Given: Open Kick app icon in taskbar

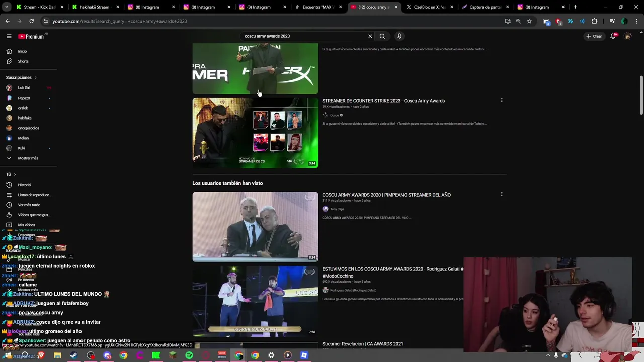Looking at the screenshot, I should pyautogui.click(x=156, y=355).
